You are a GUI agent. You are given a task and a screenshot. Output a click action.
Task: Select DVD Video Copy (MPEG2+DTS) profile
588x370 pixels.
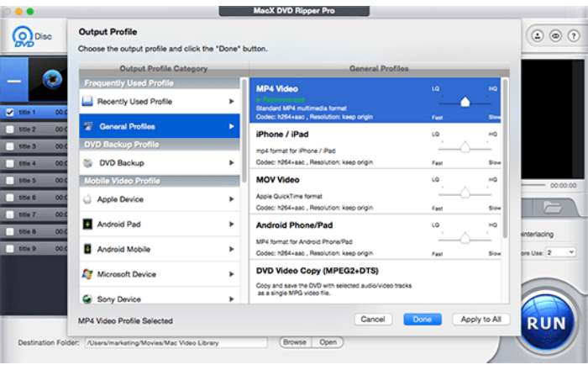[x=375, y=282]
